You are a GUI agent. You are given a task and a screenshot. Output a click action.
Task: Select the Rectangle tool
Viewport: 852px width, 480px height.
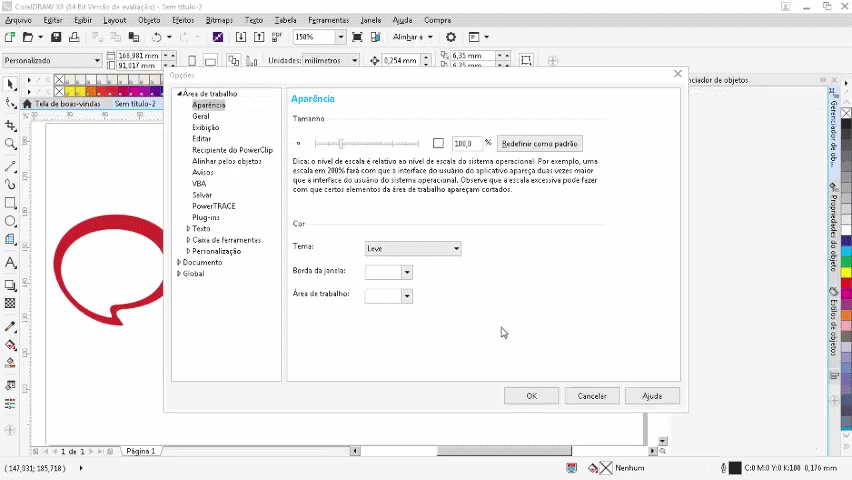coord(11,203)
